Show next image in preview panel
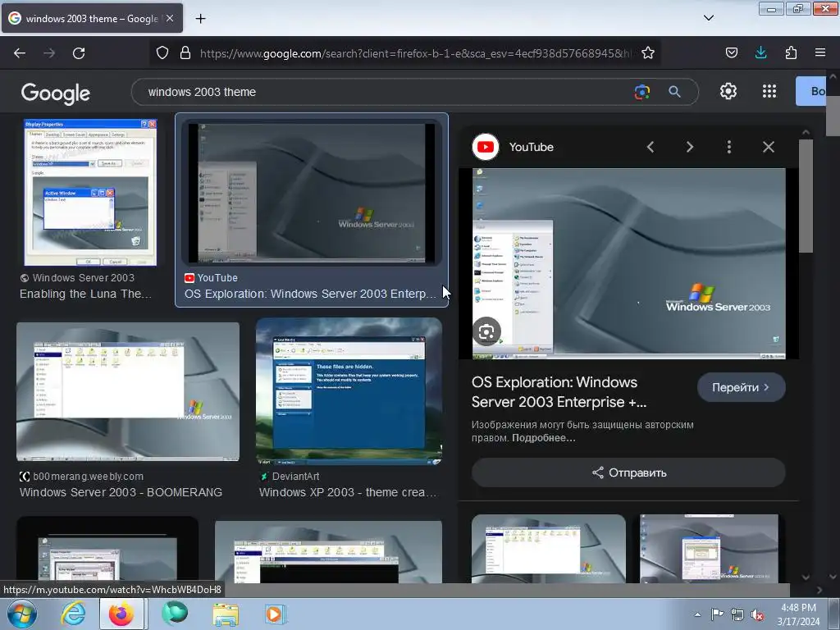The width and height of the screenshot is (840, 630). point(690,148)
